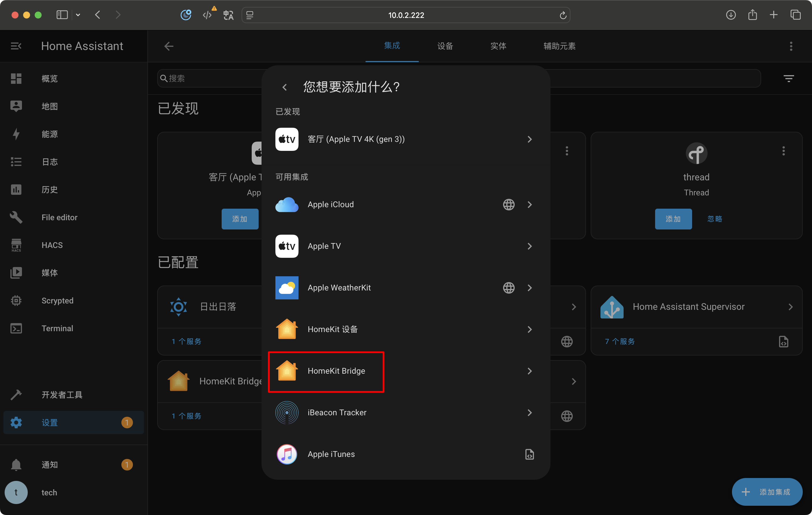
Task: Open the 概览 overview dashboard icon
Action: click(x=16, y=79)
